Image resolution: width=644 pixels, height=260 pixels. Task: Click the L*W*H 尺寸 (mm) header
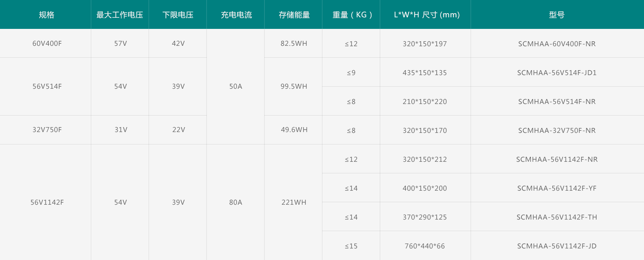pos(426,15)
